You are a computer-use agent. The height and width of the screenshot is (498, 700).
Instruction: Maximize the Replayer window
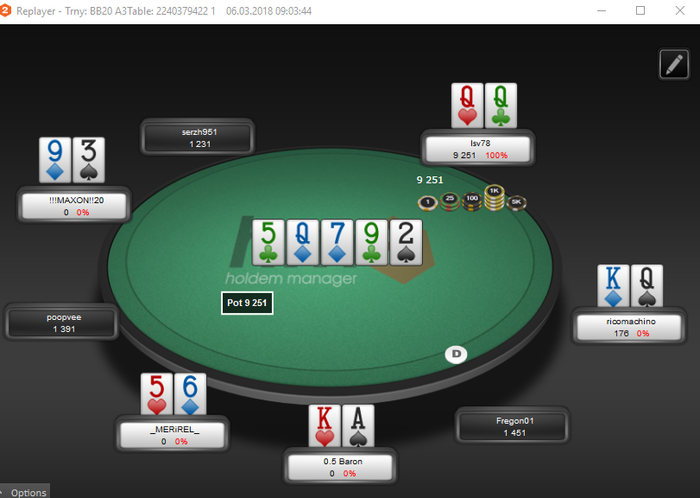pos(640,10)
